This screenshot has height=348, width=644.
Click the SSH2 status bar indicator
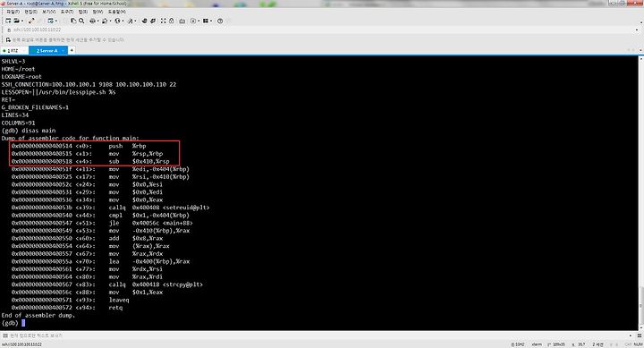coord(519,344)
